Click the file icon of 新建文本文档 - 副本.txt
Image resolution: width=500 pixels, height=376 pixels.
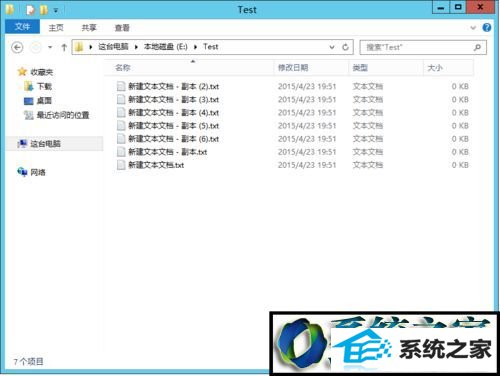point(121,152)
